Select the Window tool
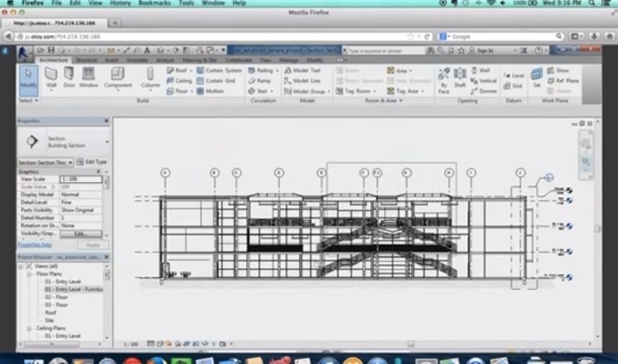 tap(89, 78)
